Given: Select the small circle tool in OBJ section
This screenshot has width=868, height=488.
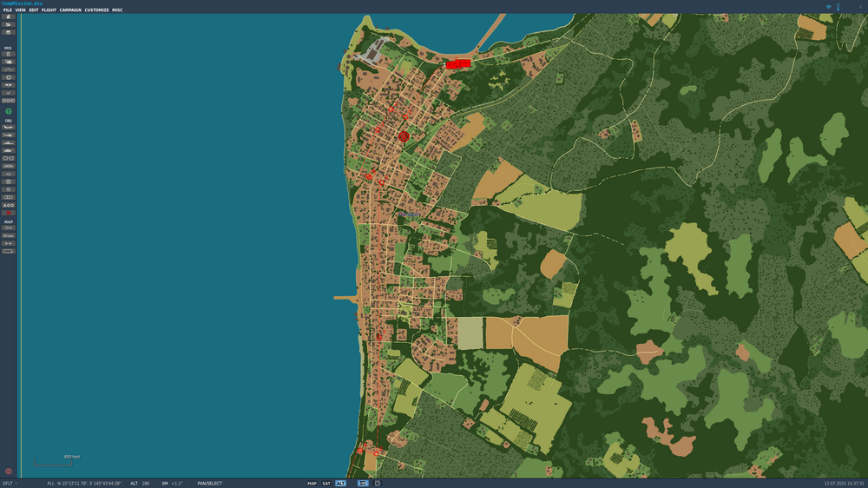Looking at the screenshot, I should [x=9, y=189].
